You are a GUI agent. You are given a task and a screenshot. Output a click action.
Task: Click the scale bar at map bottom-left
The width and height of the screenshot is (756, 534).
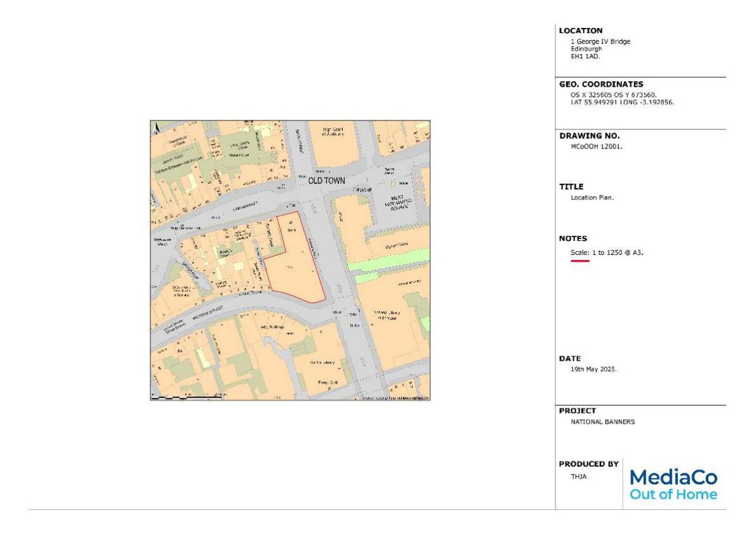(x=187, y=398)
